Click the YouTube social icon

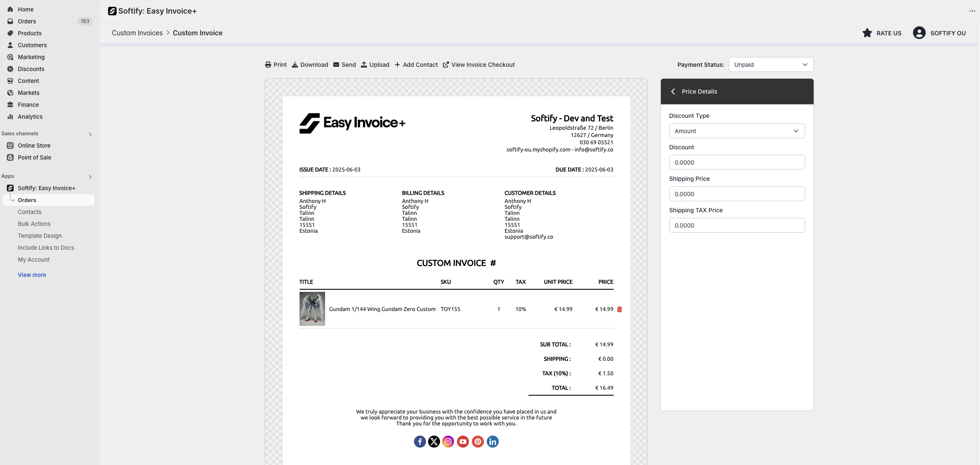pyautogui.click(x=463, y=442)
